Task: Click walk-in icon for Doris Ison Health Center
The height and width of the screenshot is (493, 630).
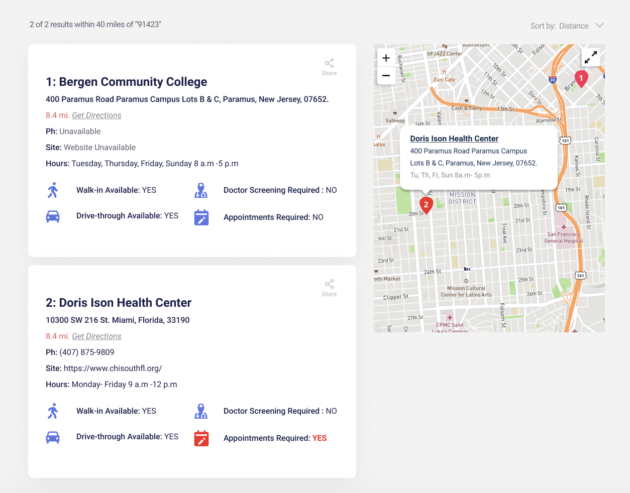Action: [x=53, y=411]
